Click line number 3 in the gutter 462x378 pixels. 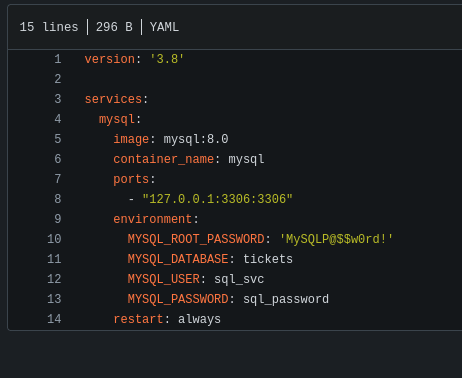pyautogui.click(x=58, y=99)
